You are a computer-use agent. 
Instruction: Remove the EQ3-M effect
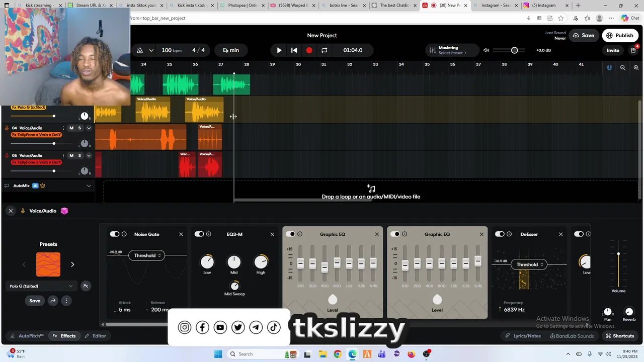coord(272,234)
